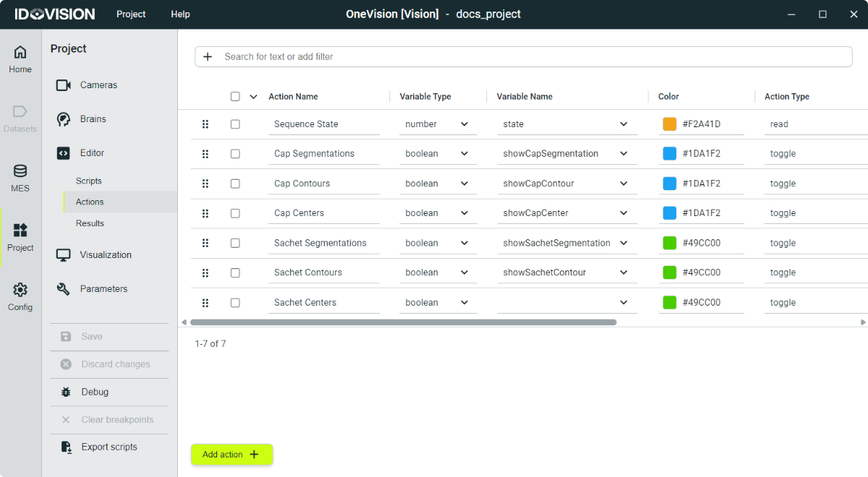Image resolution: width=868 pixels, height=477 pixels.
Task: Click the Debug bug icon
Action: (67, 392)
